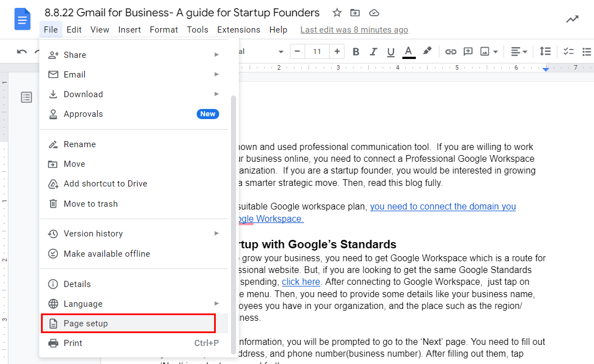Click the move-to-folder icon beside the title
Screen dimensions: 594x364
coord(355,13)
